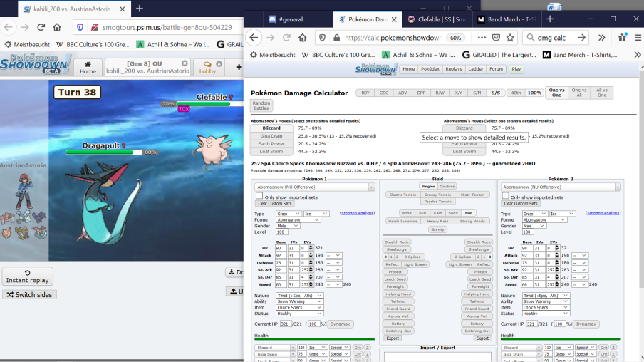The image size is (644, 362).
Task: Submit the dmg calc search with arrow
Action: coord(581,38)
